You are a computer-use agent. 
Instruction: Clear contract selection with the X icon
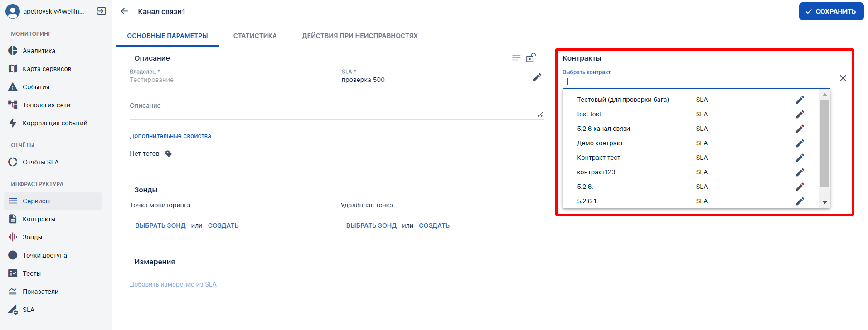(843, 78)
